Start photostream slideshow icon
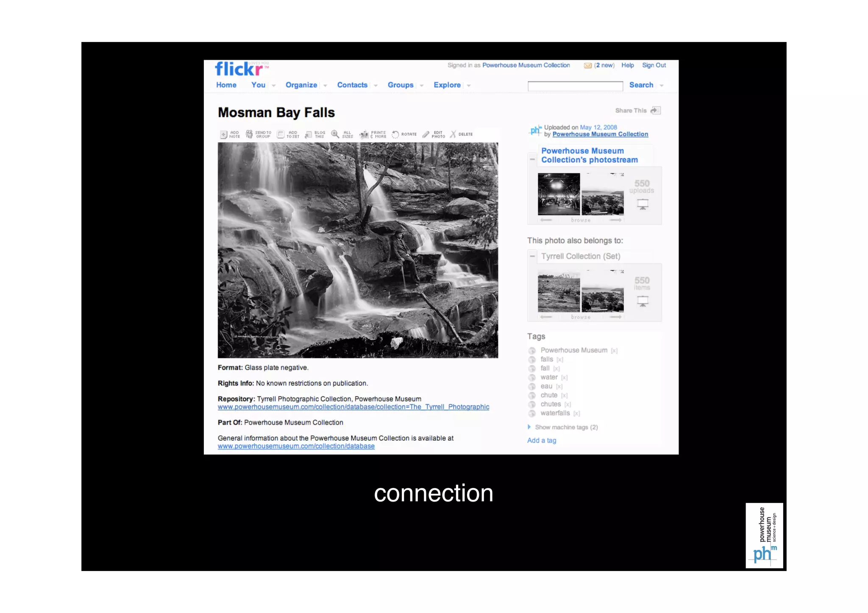Screen dimensions: 868x613 coord(643,205)
